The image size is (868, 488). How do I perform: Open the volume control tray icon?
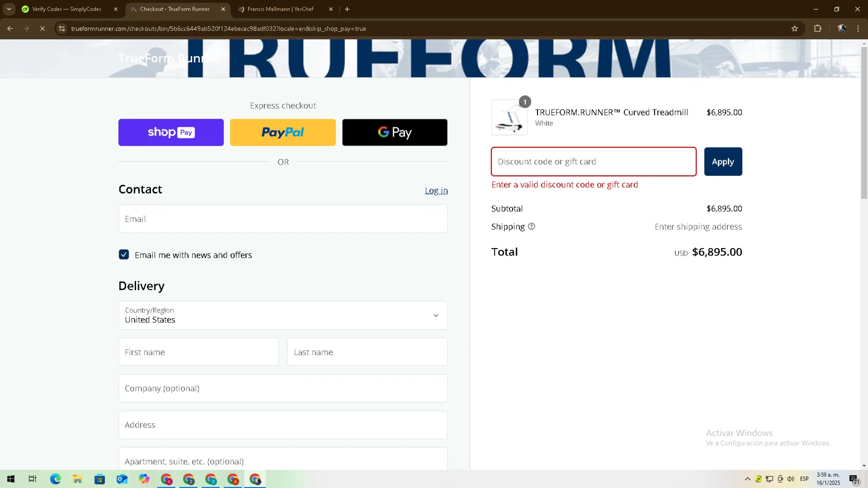(790, 479)
